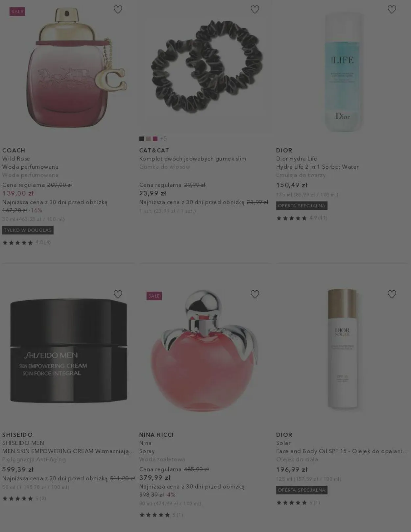The width and height of the screenshot is (411, 532).
Task: Open Komplet dwóch jedwabnych gumek slim link
Action: tap(193, 158)
